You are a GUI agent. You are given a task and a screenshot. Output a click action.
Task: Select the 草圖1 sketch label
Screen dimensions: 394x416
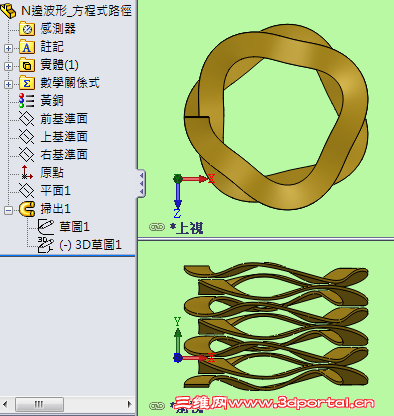click(74, 227)
